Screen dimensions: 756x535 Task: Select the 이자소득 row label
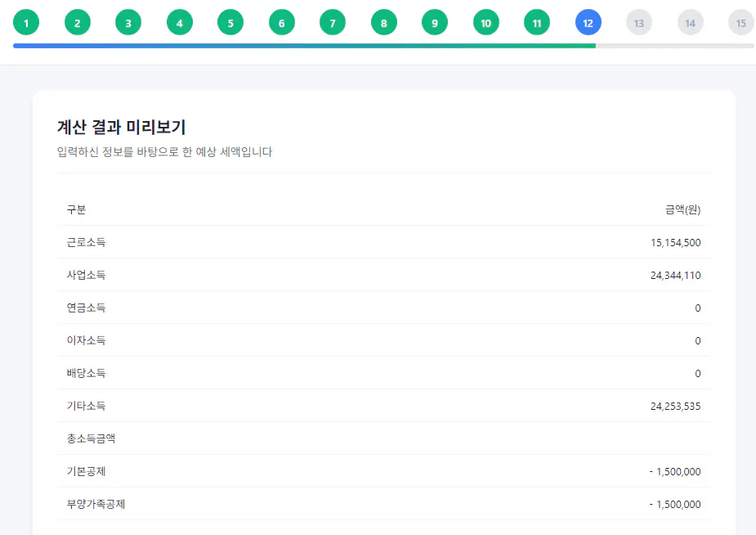(86, 340)
